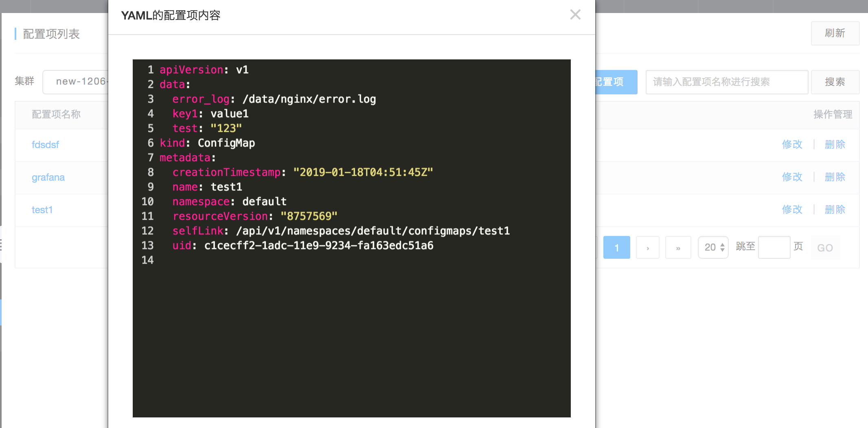The width and height of the screenshot is (868, 428).
Task: Click 修改 for the grafana row
Action: (792, 177)
